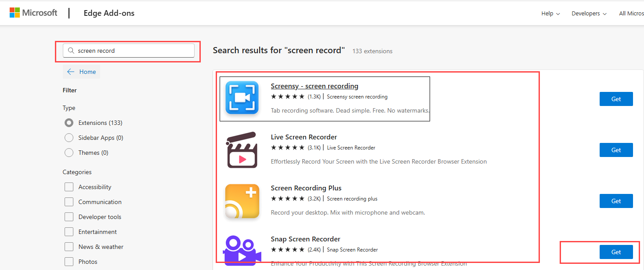The height and width of the screenshot is (270, 644).
Task: Check the Entertainment category
Action: coord(69,232)
